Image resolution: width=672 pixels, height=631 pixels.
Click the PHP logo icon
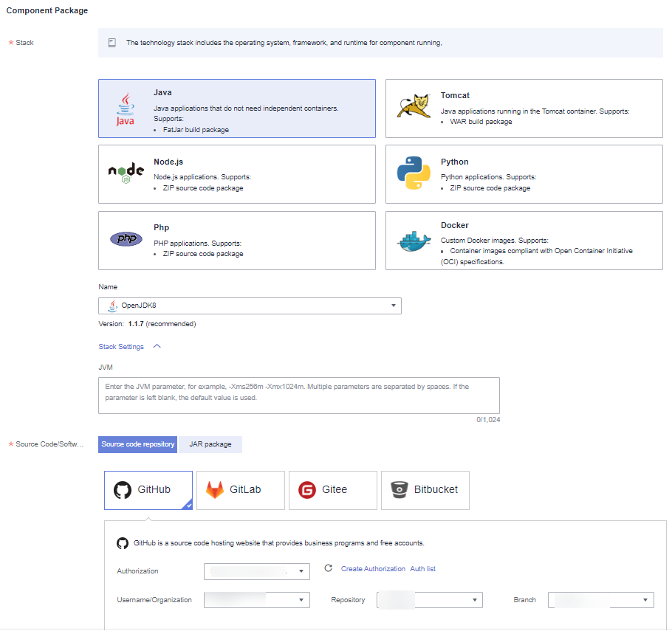[126, 238]
